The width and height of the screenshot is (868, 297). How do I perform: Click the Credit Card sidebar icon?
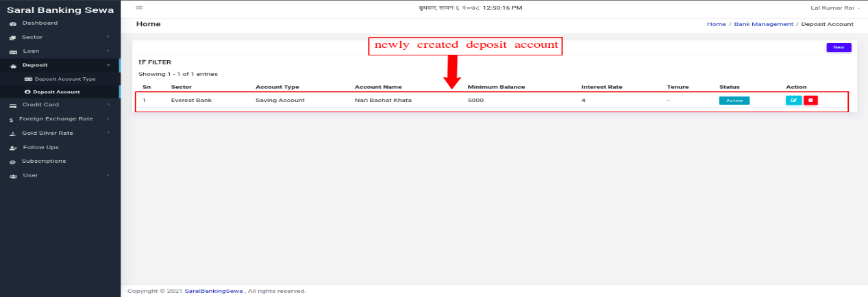13,105
